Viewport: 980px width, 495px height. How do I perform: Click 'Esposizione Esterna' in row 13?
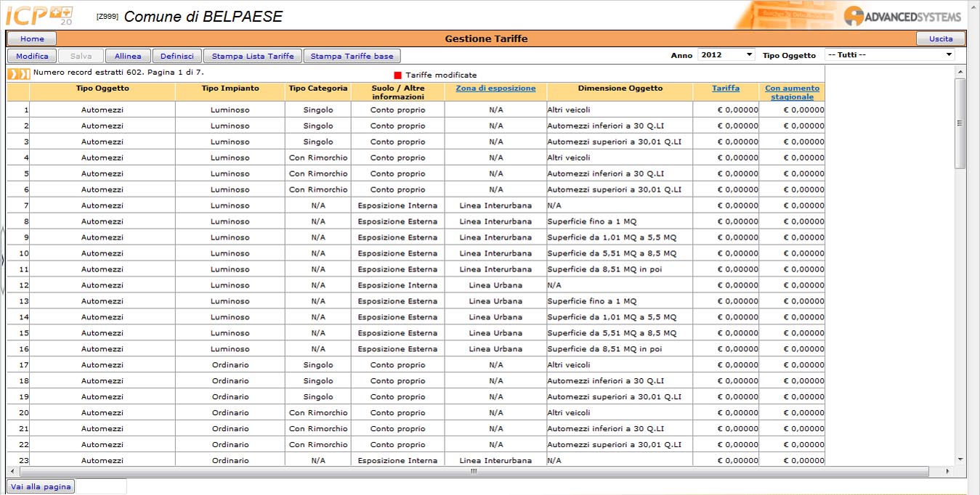[397, 301]
